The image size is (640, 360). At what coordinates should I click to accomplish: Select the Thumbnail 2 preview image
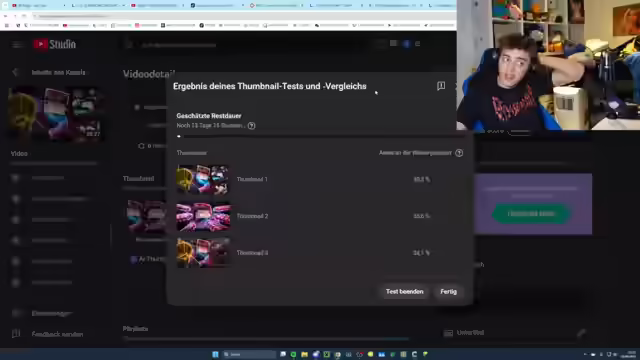(x=203, y=216)
